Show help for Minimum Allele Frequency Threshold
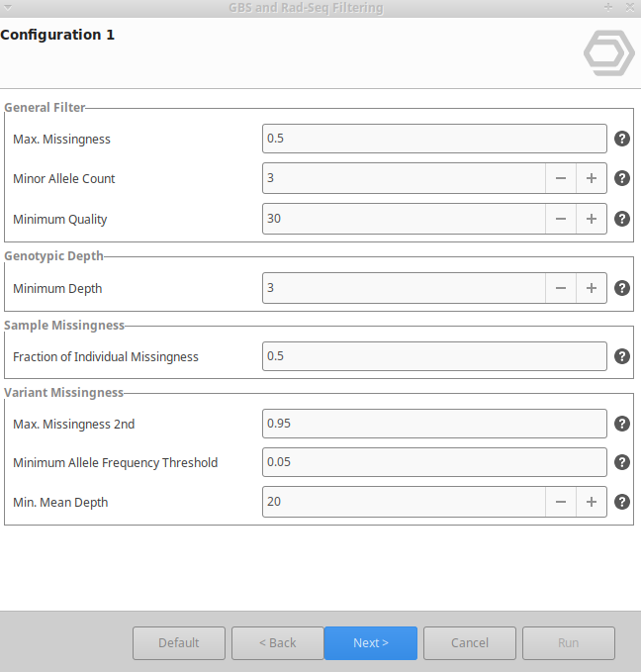Image resolution: width=641 pixels, height=672 pixels. 622,462
